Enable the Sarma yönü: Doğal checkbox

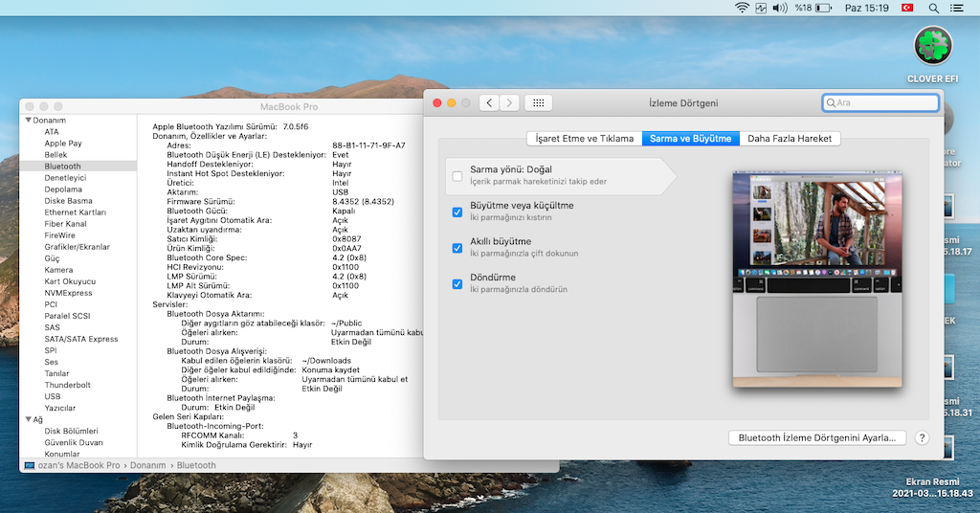[x=457, y=176]
